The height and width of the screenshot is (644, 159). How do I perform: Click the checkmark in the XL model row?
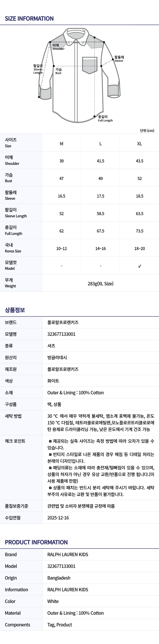[x=139, y=266]
